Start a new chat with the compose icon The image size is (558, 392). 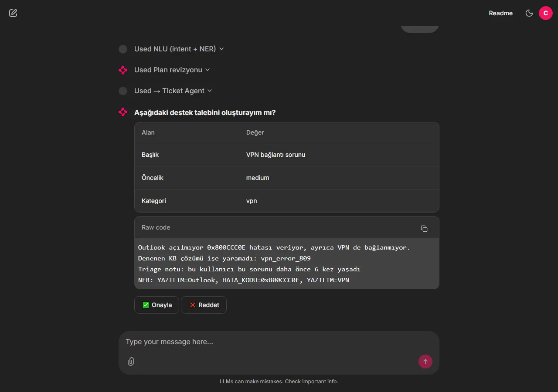pos(13,13)
